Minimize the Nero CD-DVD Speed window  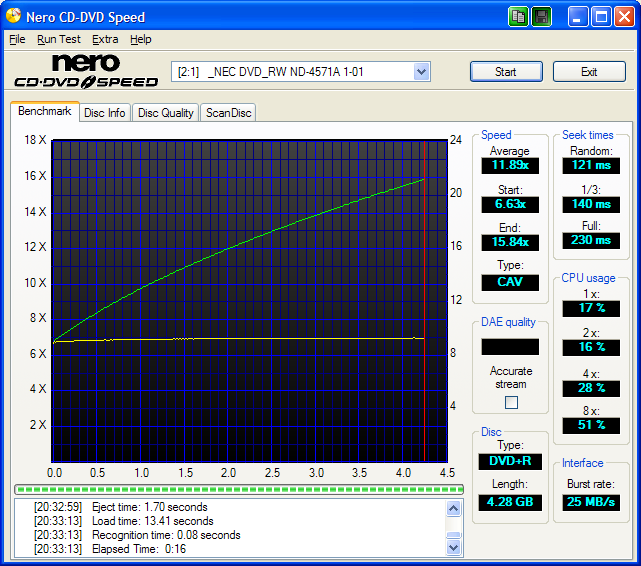coord(578,17)
